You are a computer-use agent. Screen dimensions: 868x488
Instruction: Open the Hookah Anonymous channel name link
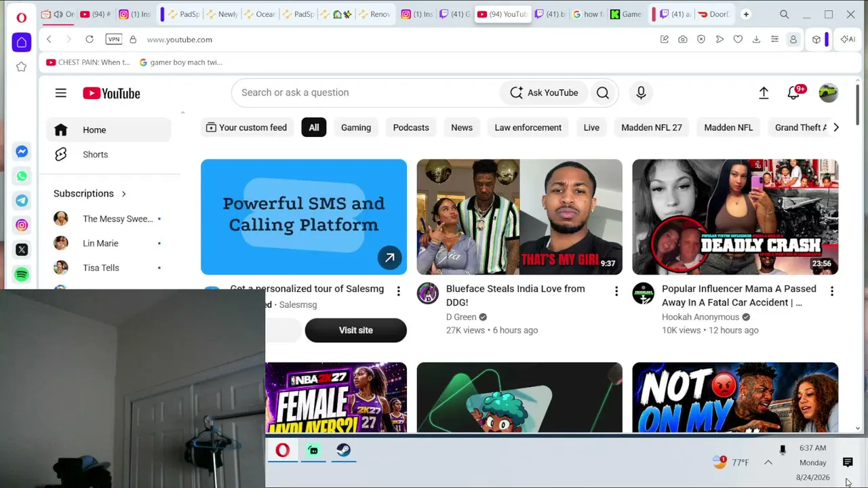(701, 317)
